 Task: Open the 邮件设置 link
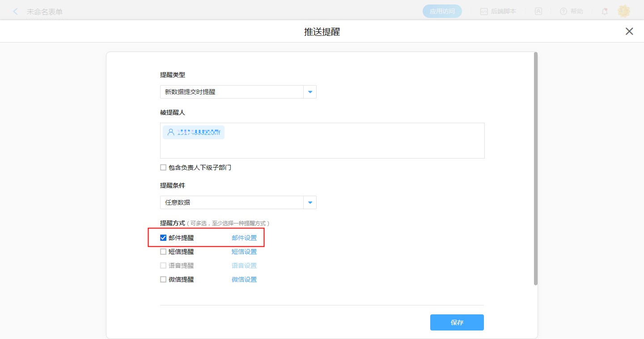(x=244, y=238)
